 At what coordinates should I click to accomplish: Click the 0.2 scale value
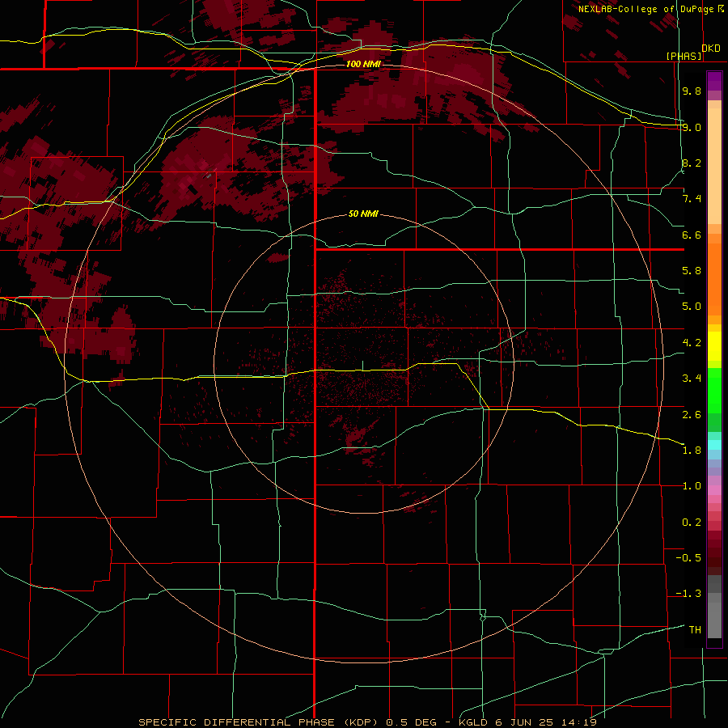click(x=692, y=523)
